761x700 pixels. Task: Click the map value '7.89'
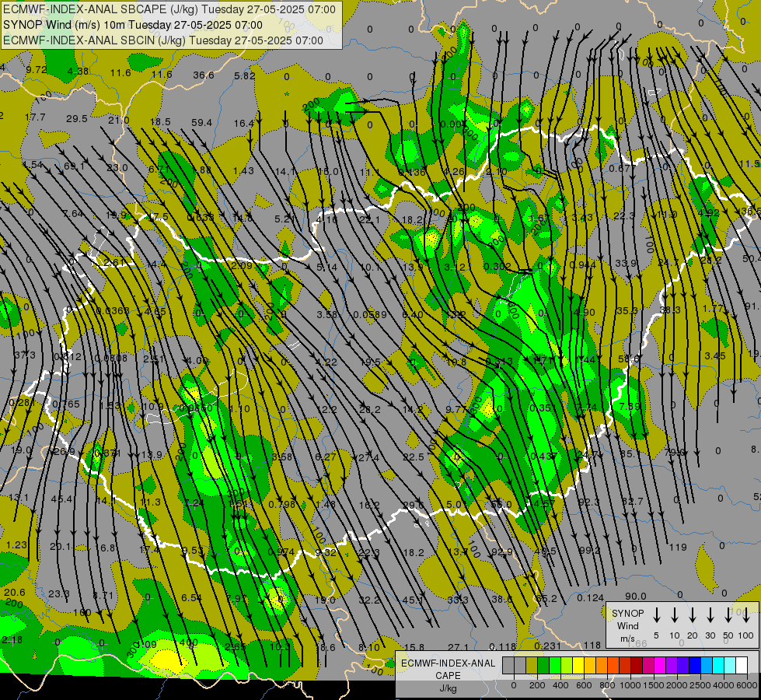point(630,406)
